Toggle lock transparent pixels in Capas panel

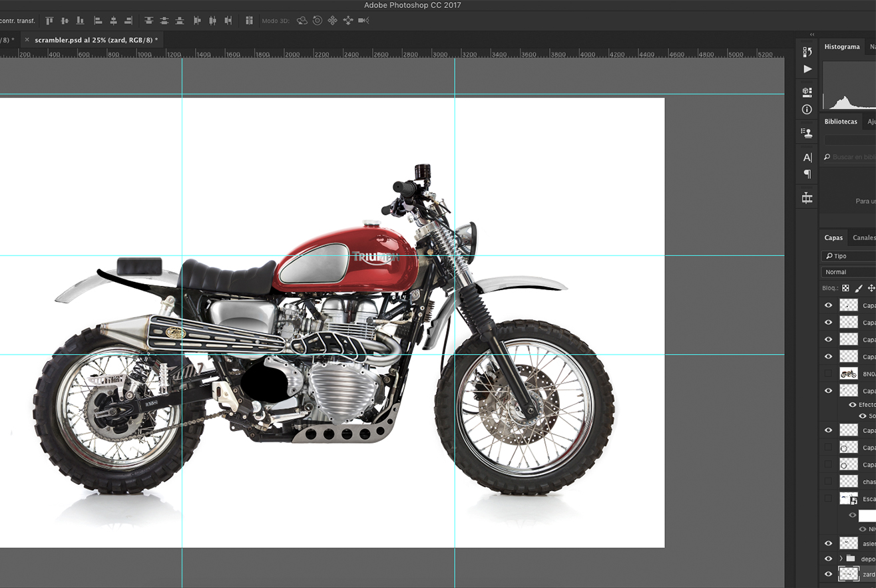coord(845,289)
